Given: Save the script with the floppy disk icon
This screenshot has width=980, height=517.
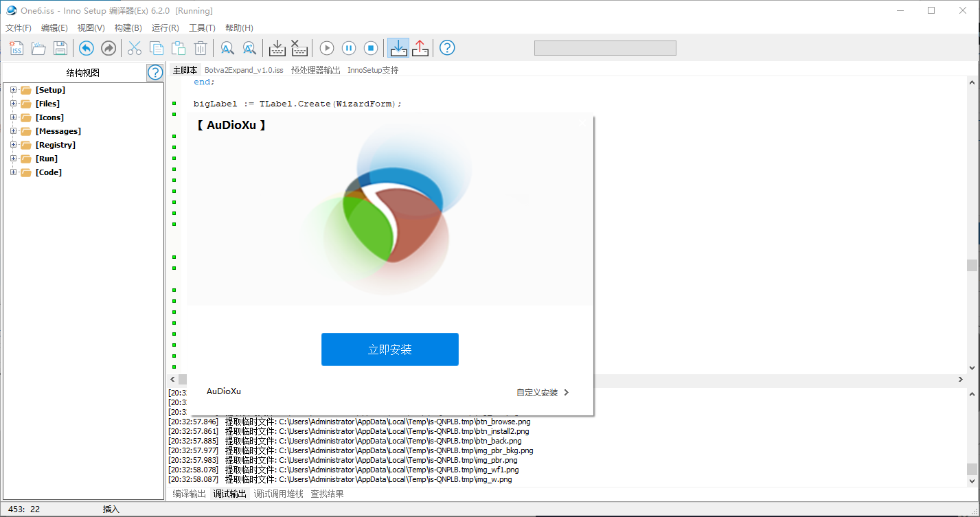Looking at the screenshot, I should tap(60, 48).
